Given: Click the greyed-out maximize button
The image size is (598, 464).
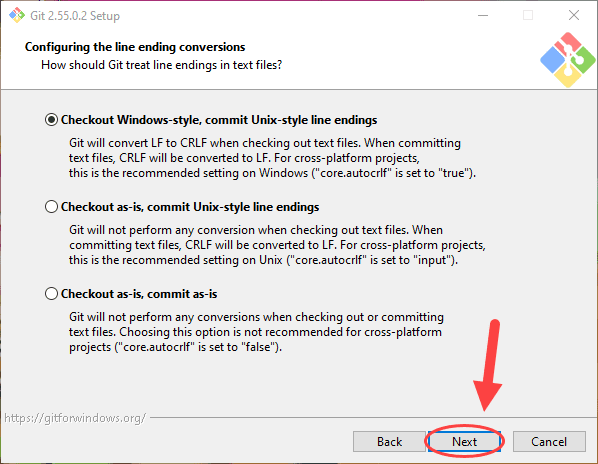Looking at the screenshot, I should click(x=528, y=16).
